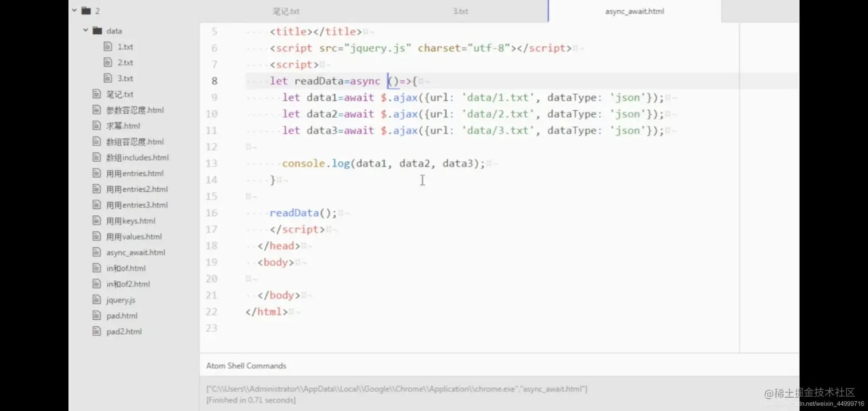Image resolution: width=868 pixels, height=411 pixels.
Task: Open 用用entries3.html file
Action: [137, 205]
